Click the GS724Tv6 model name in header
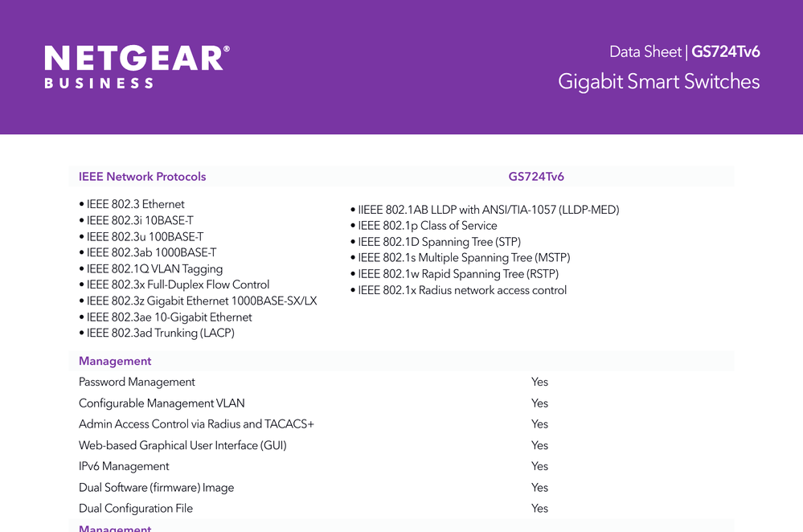 click(x=726, y=52)
